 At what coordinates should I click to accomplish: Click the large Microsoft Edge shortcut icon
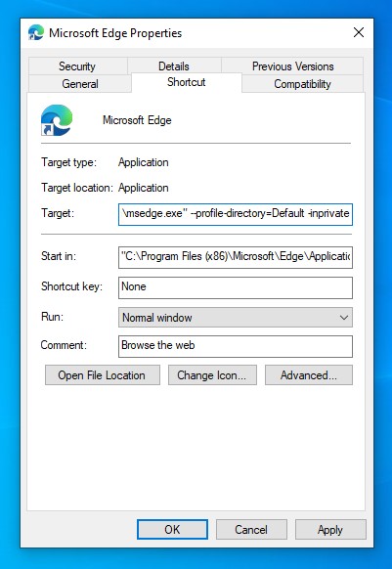coord(57,120)
